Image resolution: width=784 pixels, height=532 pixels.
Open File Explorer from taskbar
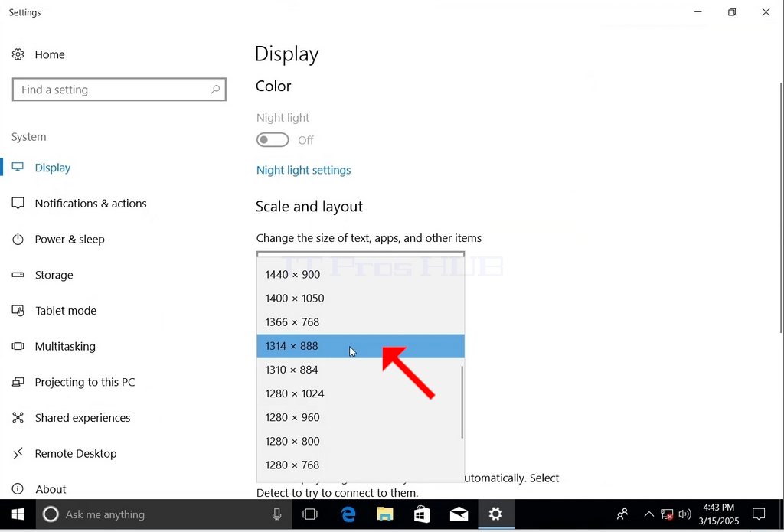pyautogui.click(x=385, y=514)
